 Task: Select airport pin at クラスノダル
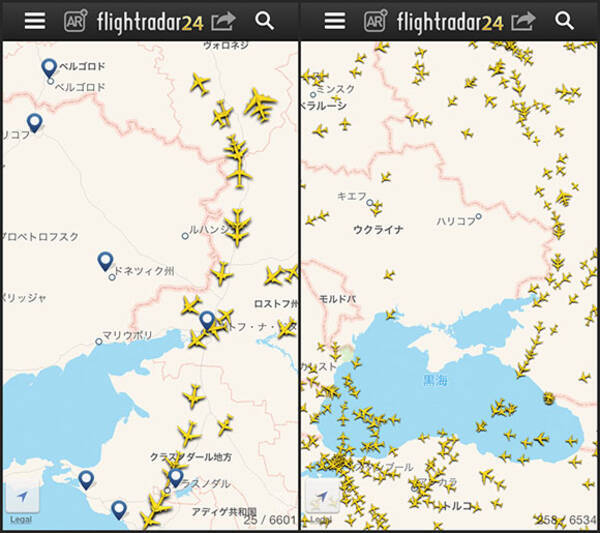[176, 478]
